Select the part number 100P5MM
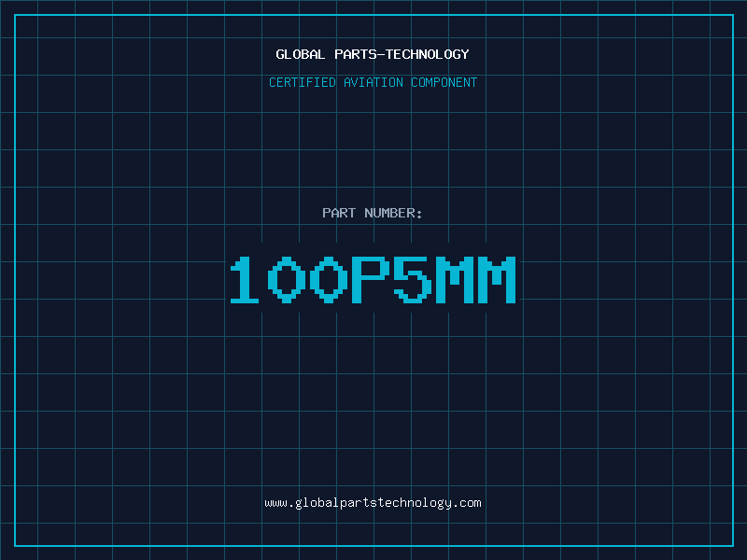Image resolution: width=747 pixels, height=560 pixels. tap(373, 279)
